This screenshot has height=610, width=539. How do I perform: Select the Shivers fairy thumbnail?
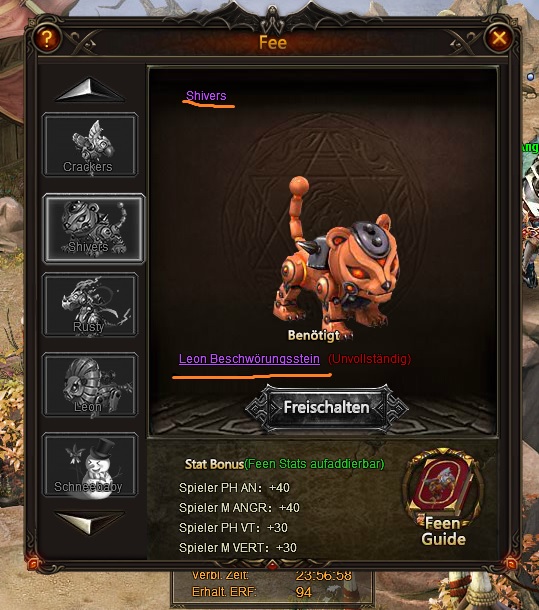[x=93, y=228]
